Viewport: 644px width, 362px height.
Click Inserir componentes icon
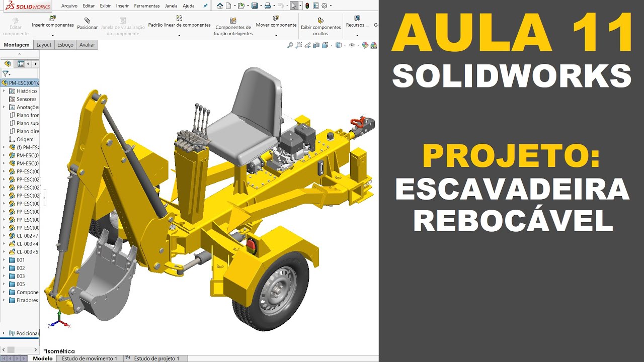pos(53,18)
